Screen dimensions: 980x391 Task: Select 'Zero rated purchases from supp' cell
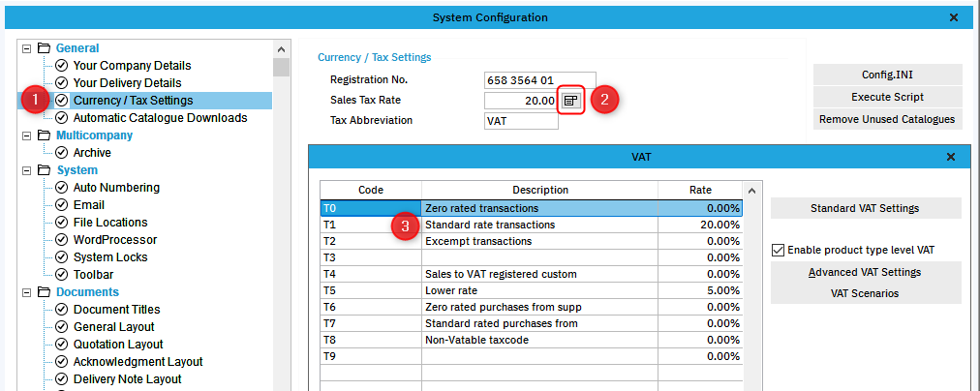pyautogui.click(x=539, y=308)
